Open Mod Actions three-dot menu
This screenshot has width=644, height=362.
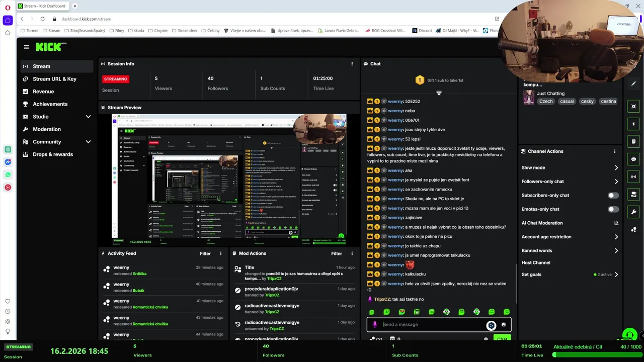pyautogui.click(x=352, y=253)
